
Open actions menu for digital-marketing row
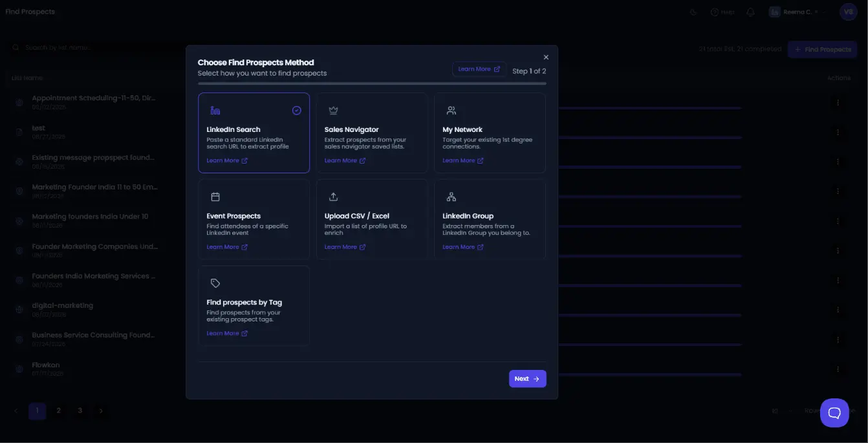pos(838,310)
